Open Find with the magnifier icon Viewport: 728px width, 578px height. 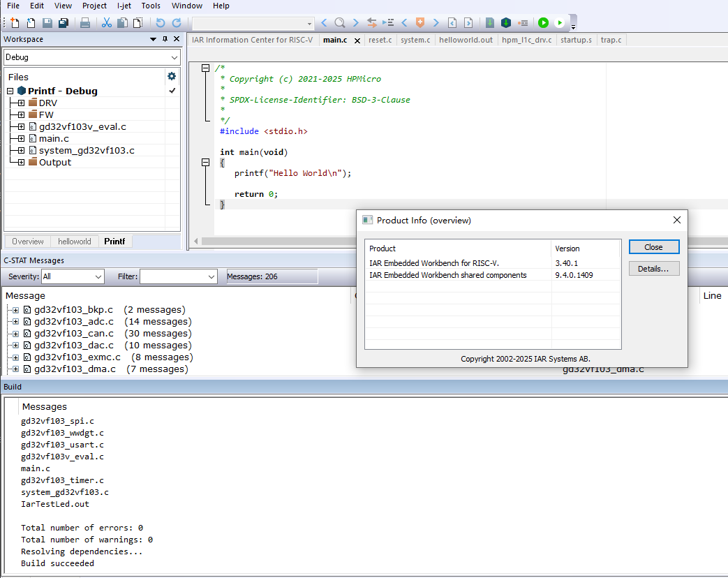[x=340, y=23]
